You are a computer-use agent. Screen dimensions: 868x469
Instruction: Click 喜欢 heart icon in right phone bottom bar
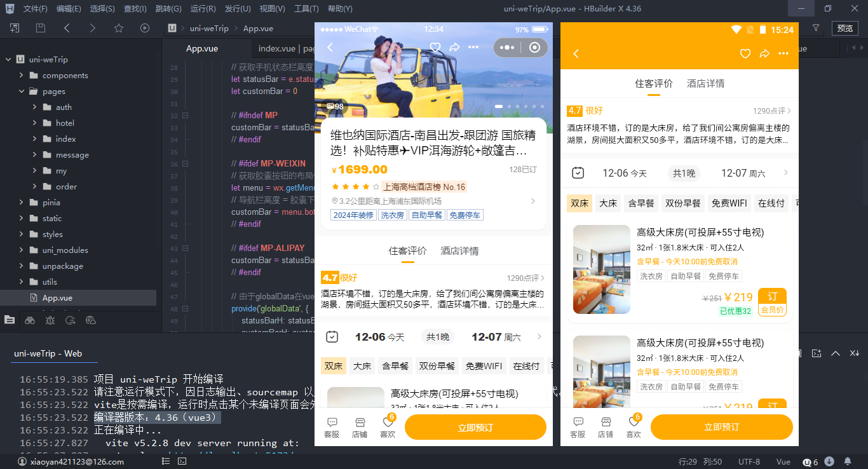tap(634, 428)
